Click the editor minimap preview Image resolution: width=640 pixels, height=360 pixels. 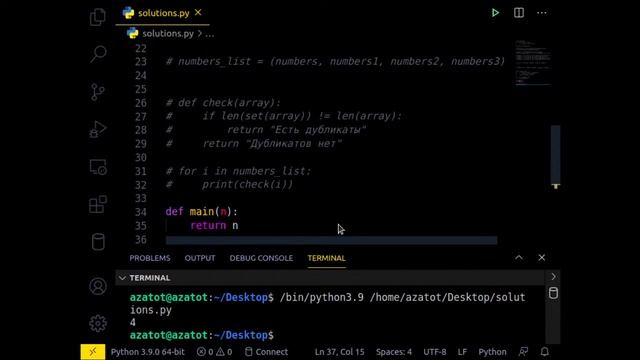(x=532, y=62)
